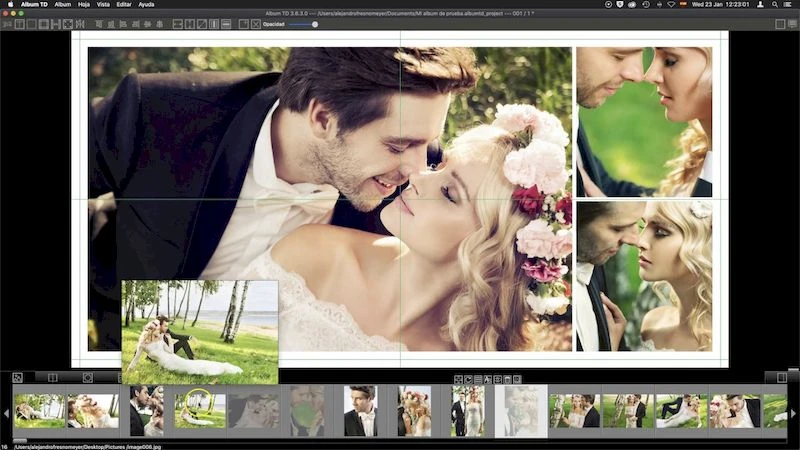The image size is (800, 450).
Task: Click the horizontal bar layout icon
Action: click(x=224, y=24)
